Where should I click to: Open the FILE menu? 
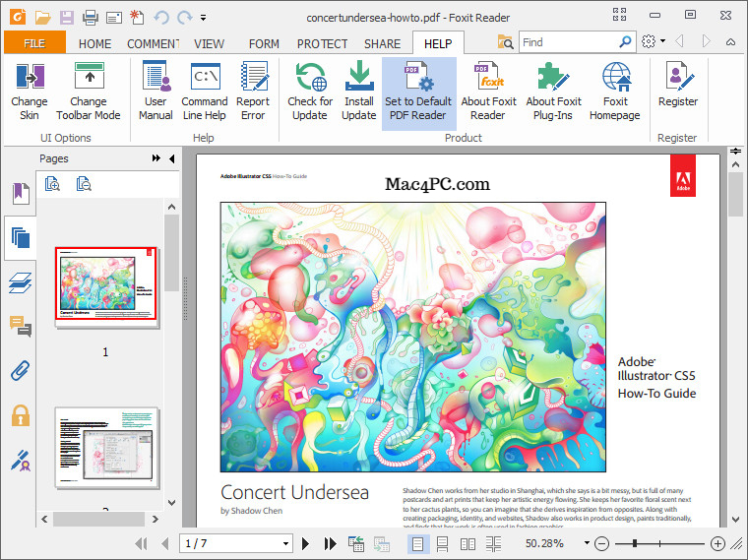click(x=34, y=43)
